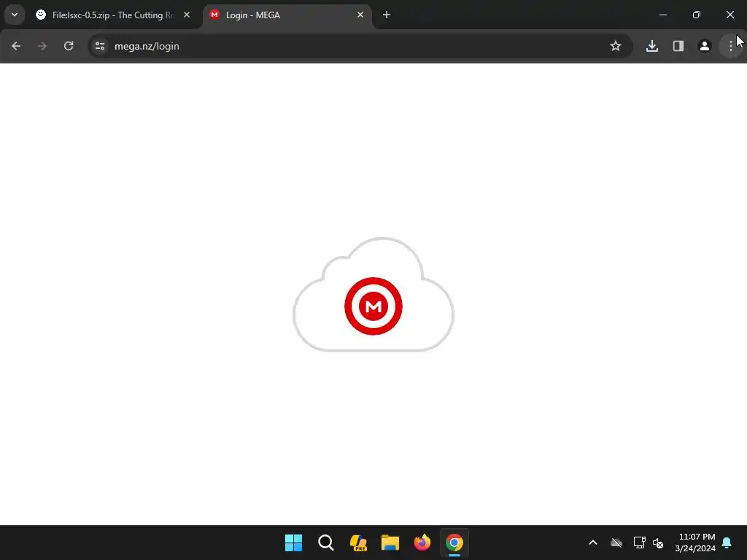Open the Windows Start menu
This screenshot has height=560, width=747.
click(x=293, y=542)
